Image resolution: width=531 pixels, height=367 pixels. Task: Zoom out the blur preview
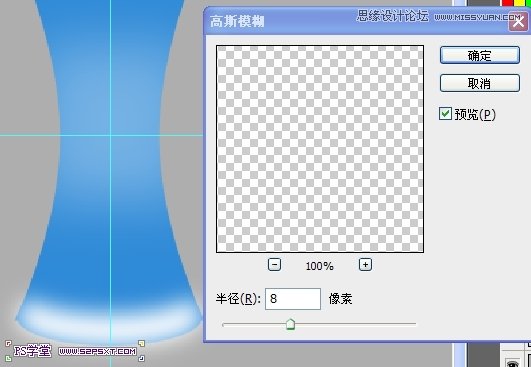(274, 264)
